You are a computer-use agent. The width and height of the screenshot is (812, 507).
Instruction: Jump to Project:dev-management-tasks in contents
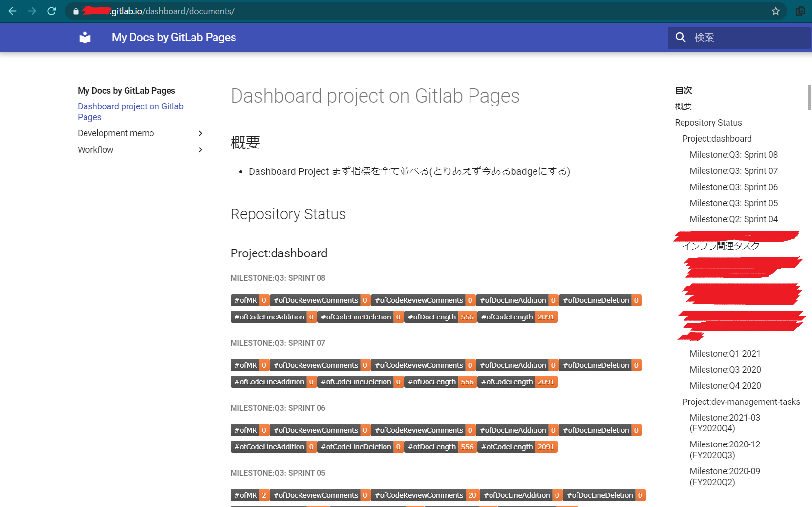pos(741,402)
